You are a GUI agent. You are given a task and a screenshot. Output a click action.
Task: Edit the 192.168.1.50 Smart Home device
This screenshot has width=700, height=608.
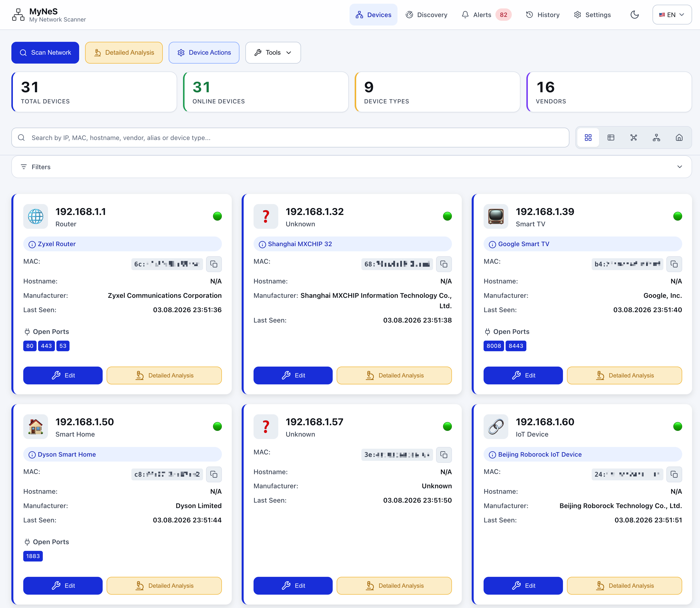(x=63, y=585)
